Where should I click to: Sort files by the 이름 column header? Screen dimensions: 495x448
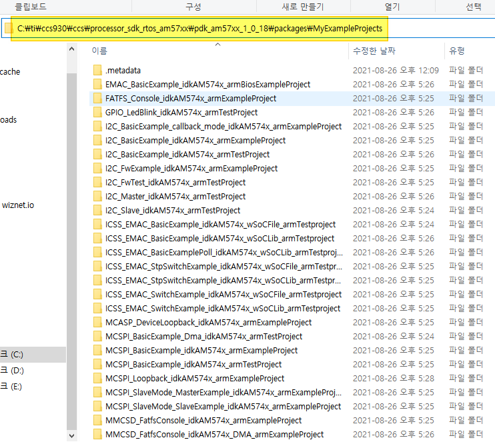(x=99, y=51)
